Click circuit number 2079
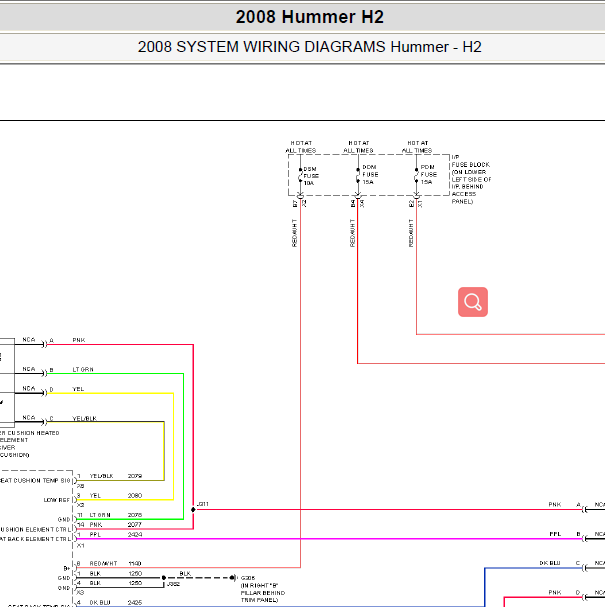The image size is (605, 607). tap(135, 476)
